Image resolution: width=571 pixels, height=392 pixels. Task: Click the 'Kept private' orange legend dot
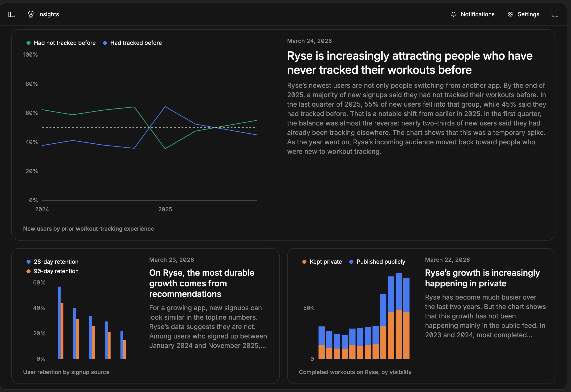304,262
